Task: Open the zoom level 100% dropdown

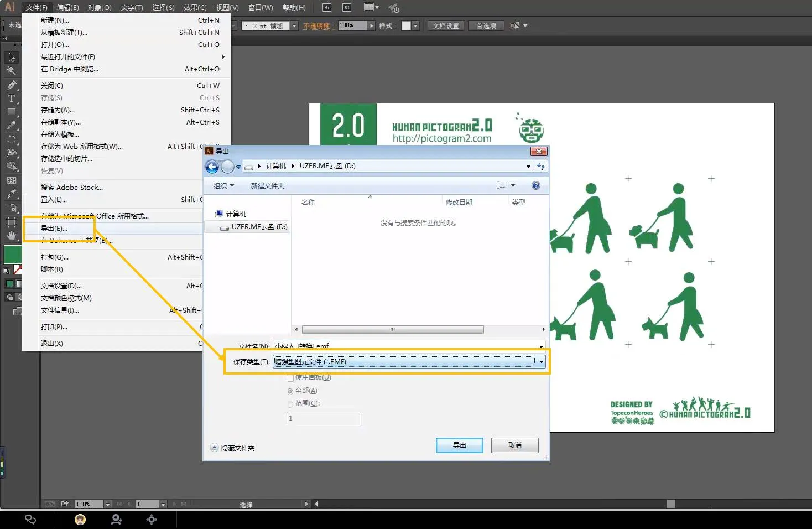Action: 108,504
